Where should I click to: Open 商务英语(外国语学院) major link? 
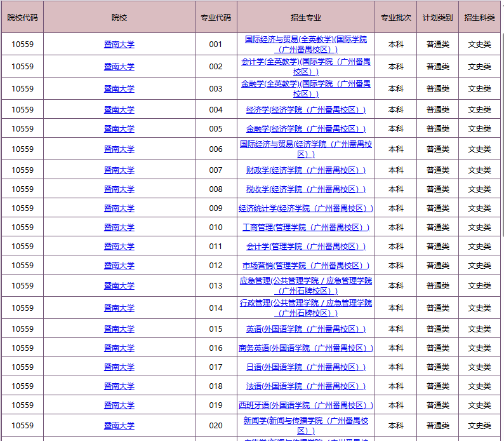(306, 348)
